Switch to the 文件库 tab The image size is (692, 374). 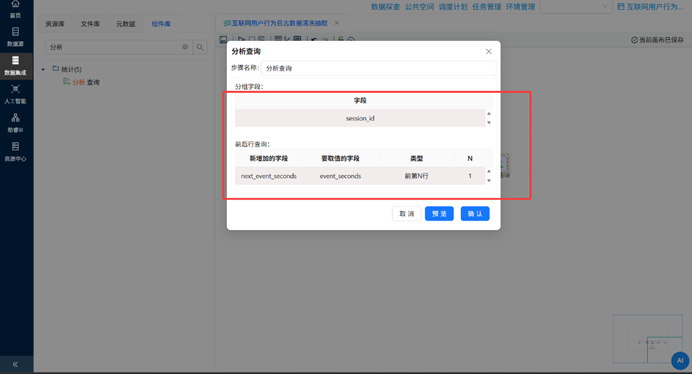pyautogui.click(x=90, y=24)
